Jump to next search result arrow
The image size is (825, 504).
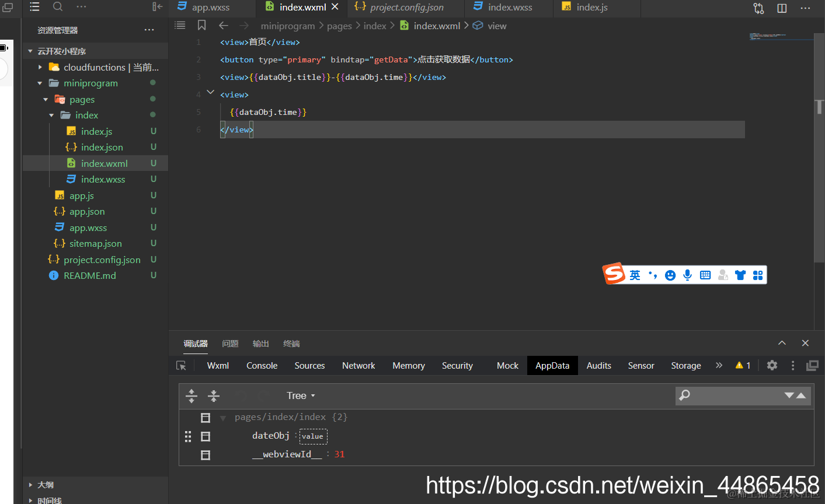[x=789, y=395]
